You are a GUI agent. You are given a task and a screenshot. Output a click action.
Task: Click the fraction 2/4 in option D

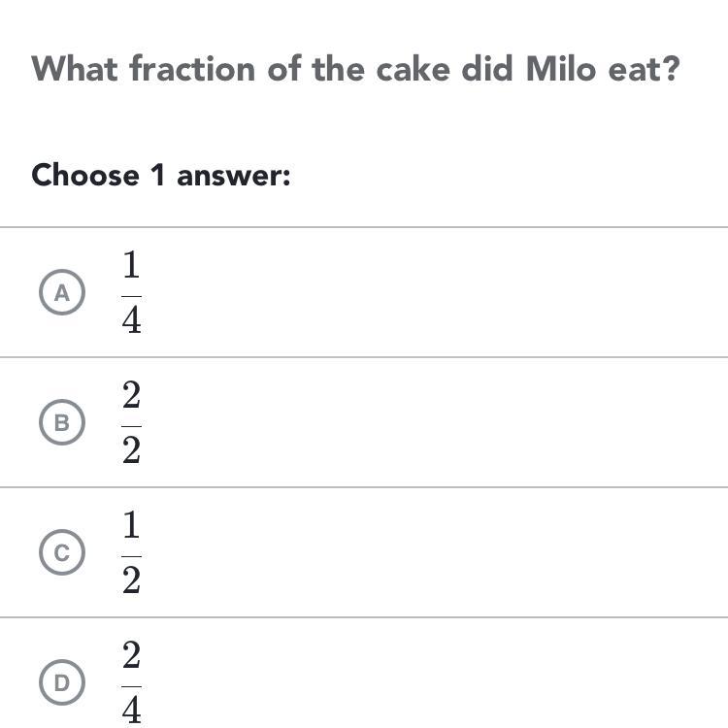132,682
